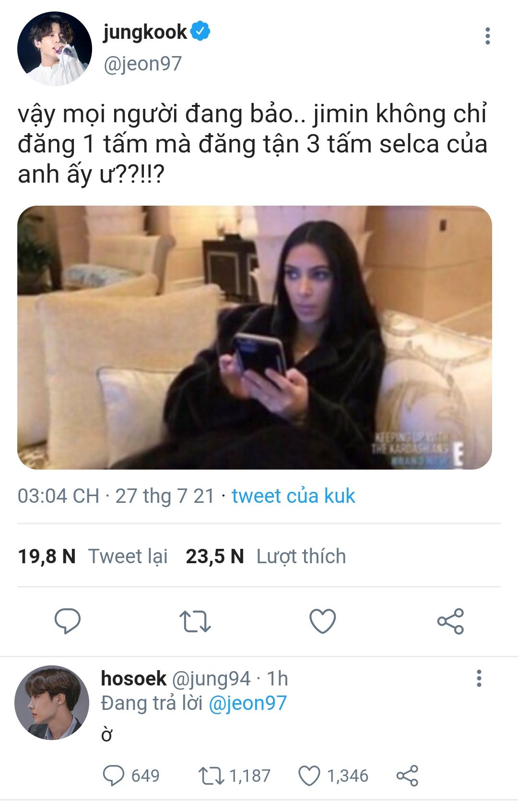Screen dimensions: 518x812
Task: Open hosoek's profile name
Action: (133, 678)
